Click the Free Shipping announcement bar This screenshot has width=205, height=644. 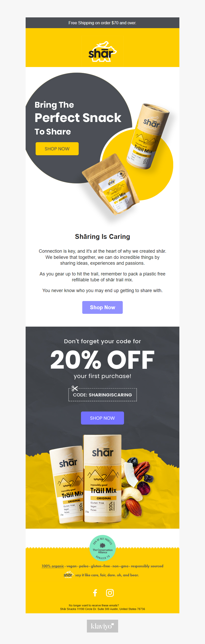click(x=102, y=23)
